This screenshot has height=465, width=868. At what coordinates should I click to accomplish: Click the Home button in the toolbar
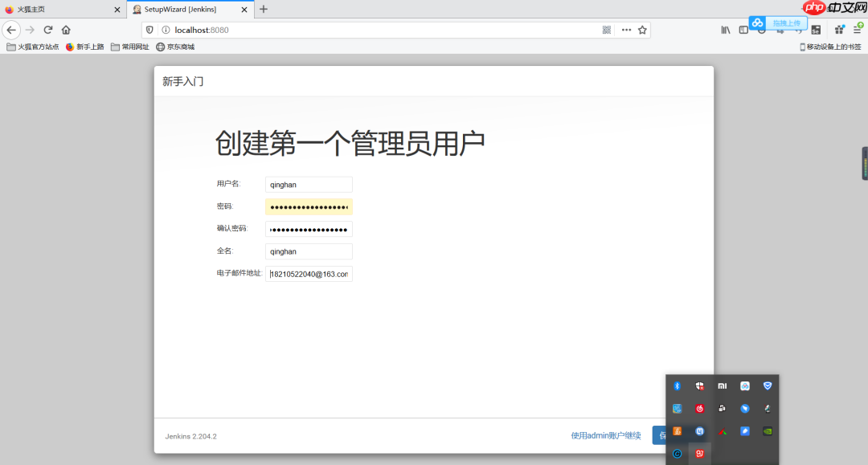68,29
